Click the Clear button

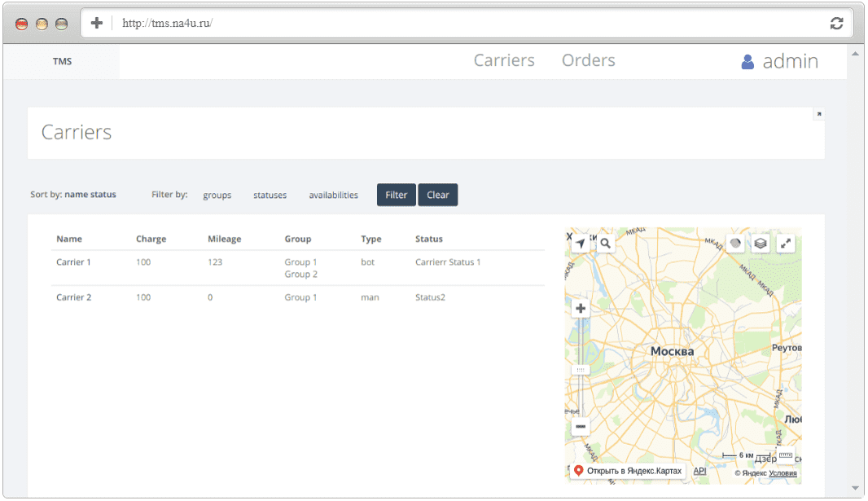coord(438,195)
